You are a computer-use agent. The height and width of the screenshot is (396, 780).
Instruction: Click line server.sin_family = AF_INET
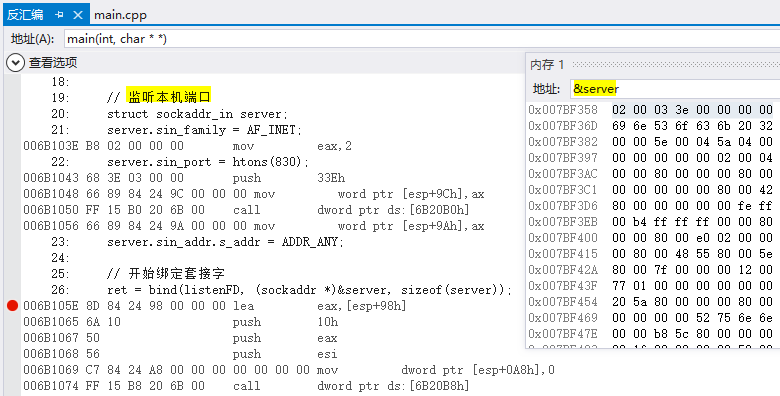tap(204, 129)
